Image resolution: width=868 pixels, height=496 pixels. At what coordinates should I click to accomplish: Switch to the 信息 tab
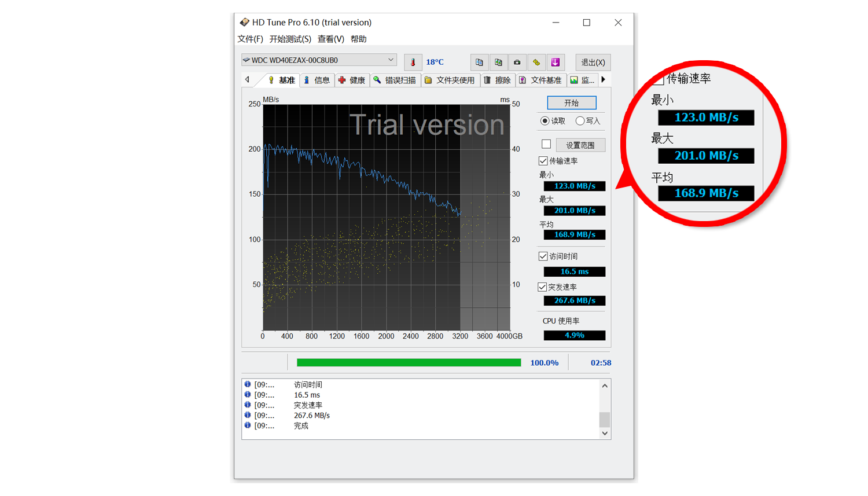tap(317, 80)
